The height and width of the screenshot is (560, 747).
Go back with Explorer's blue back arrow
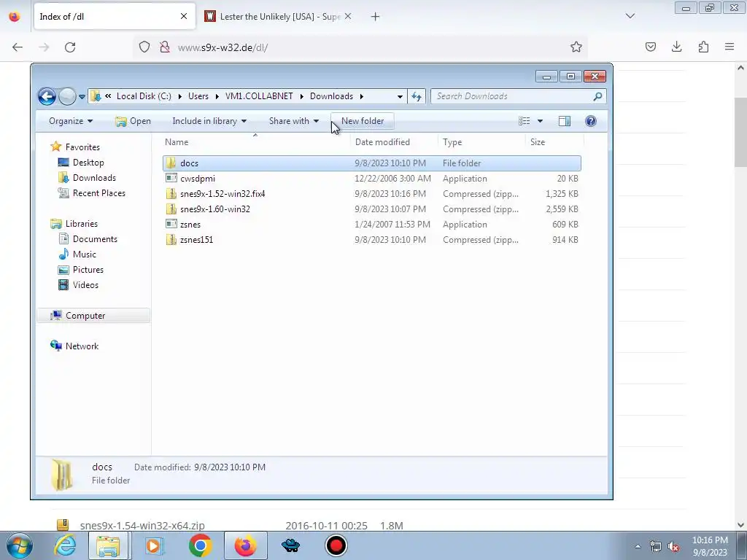coord(47,97)
